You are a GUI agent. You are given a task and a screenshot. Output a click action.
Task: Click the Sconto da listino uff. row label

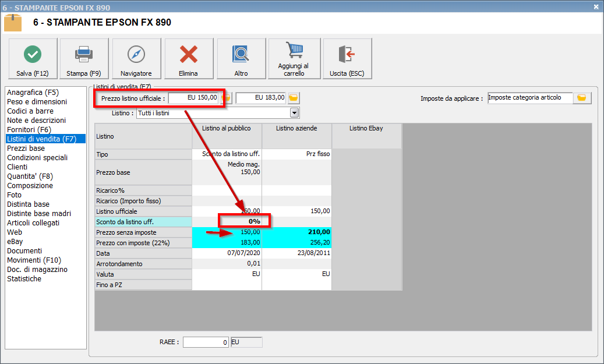coord(143,222)
